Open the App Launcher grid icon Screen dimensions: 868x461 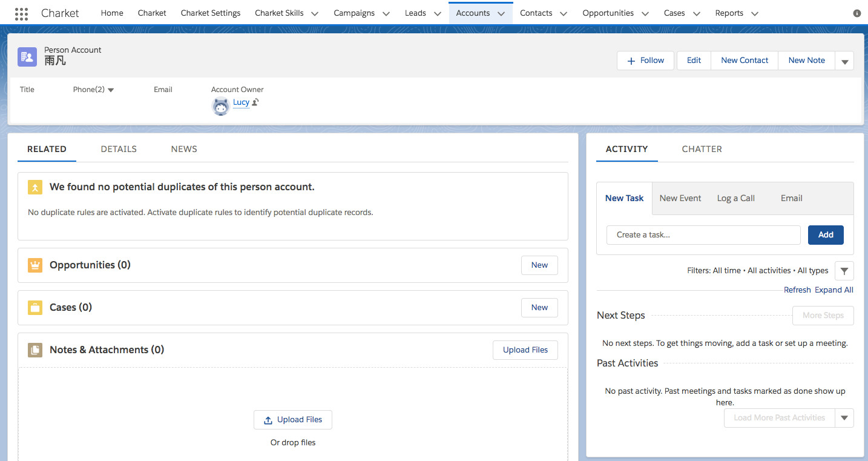click(x=21, y=13)
